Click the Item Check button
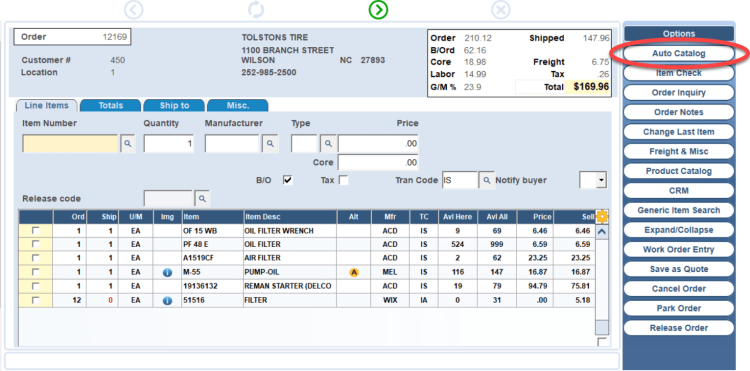 (x=678, y=73)
